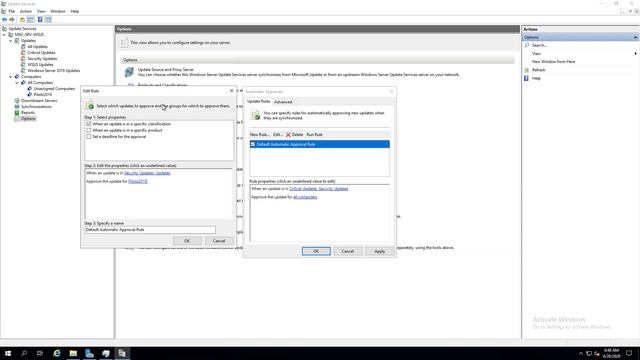Select the Options node in tree

coord(28,118)
